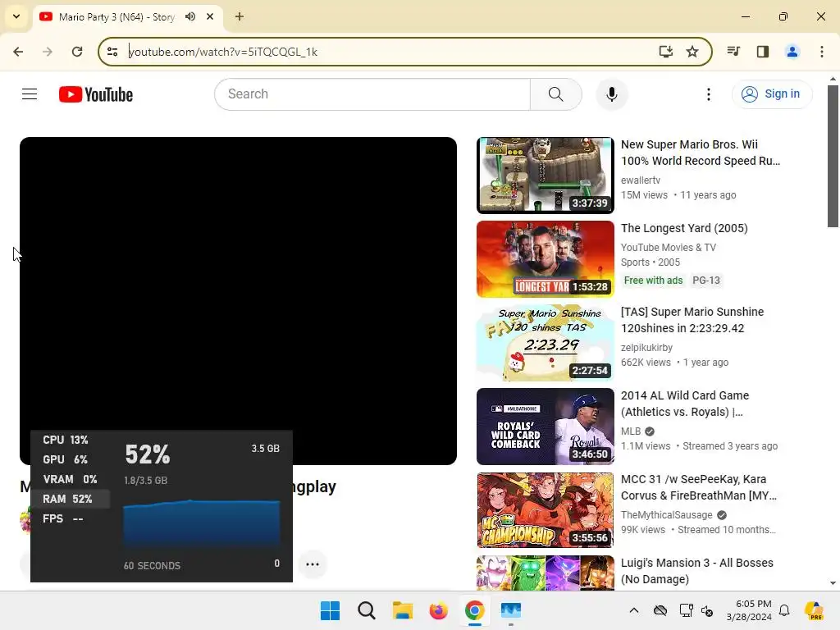Click the Free with ads badge
The height and width of the screenshot is (630, 840).
(653, 281)
